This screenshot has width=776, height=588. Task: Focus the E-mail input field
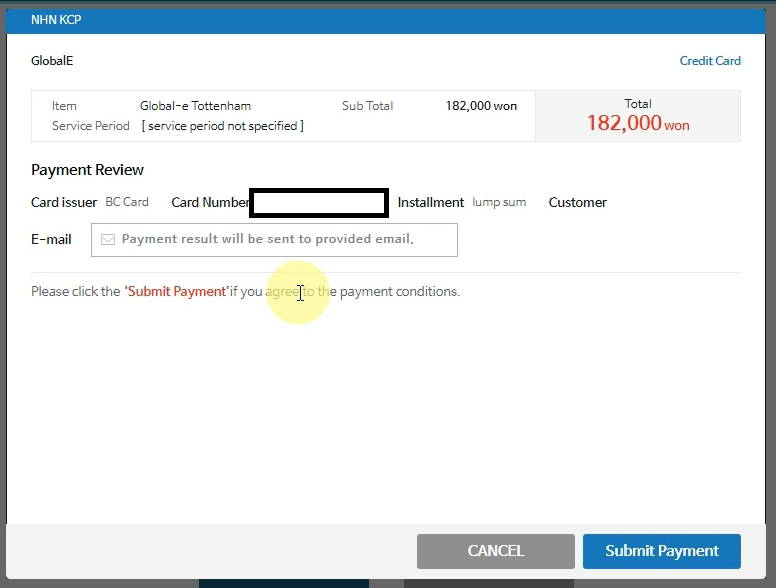[x=274, y=240]
